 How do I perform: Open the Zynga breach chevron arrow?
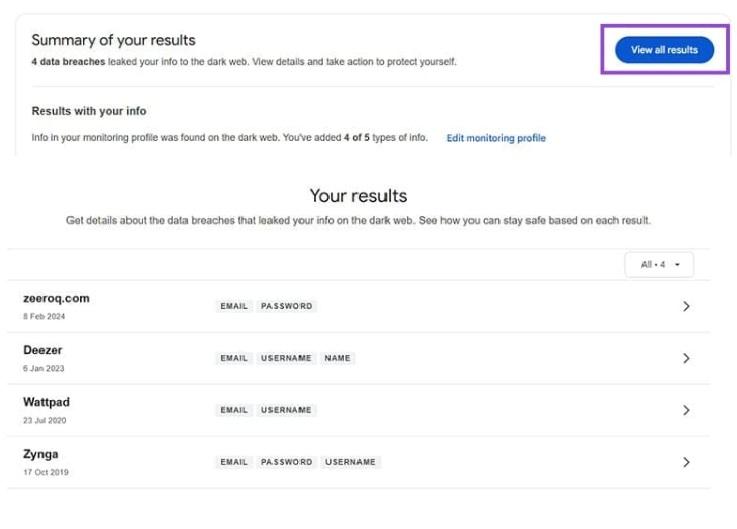(686, 462)
